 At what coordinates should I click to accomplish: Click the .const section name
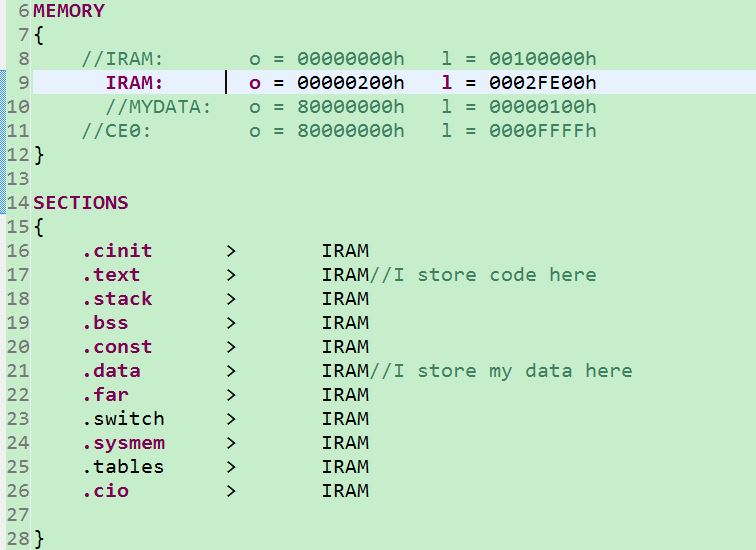click(x=117, y=347)
